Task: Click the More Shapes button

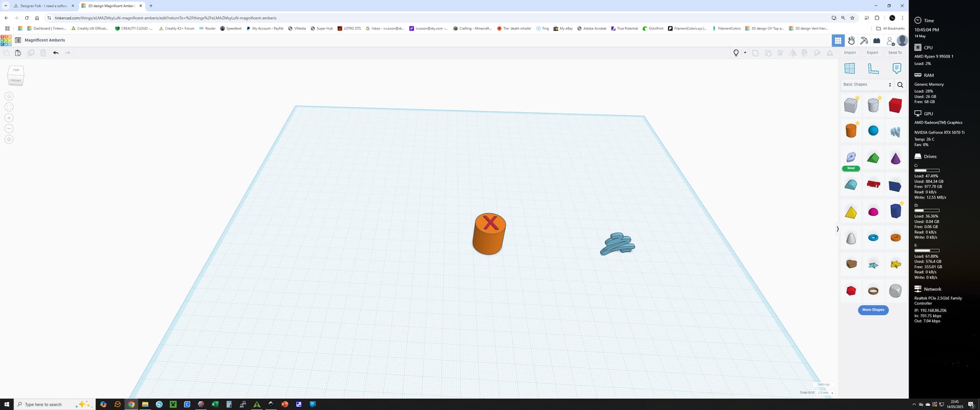Action: click(x=873, y=310)
